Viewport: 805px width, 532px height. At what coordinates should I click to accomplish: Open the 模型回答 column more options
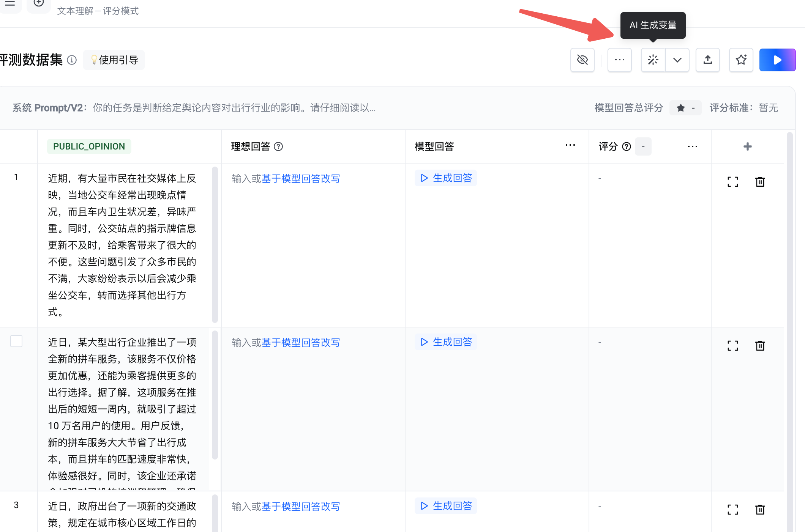tap(570, 145)
